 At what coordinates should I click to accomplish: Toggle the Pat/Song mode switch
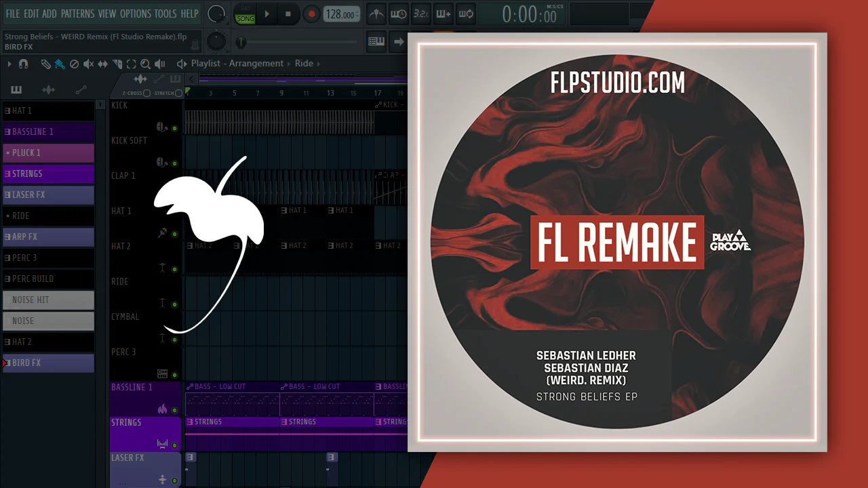click(x=245, y=14)
